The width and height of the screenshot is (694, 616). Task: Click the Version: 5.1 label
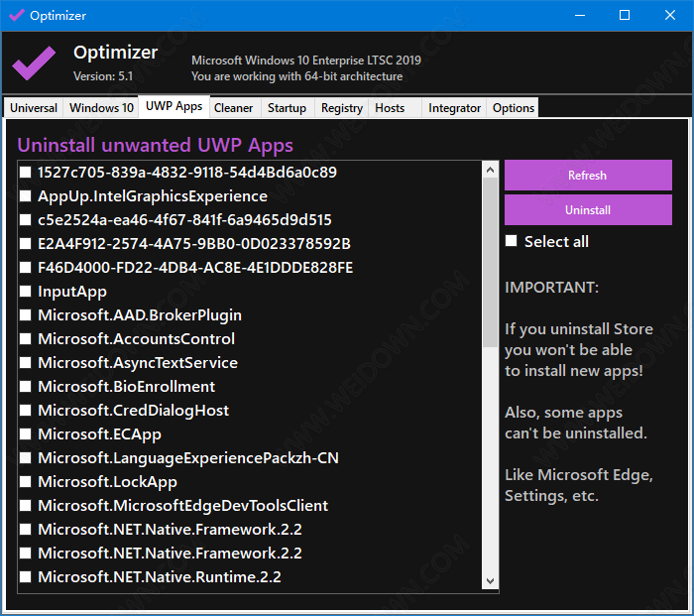click(103, 76)
